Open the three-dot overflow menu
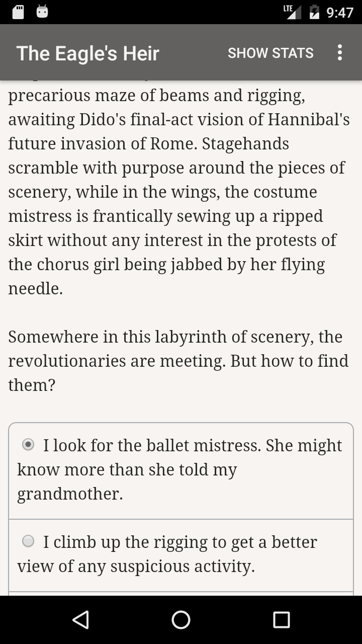 point(340,52)
